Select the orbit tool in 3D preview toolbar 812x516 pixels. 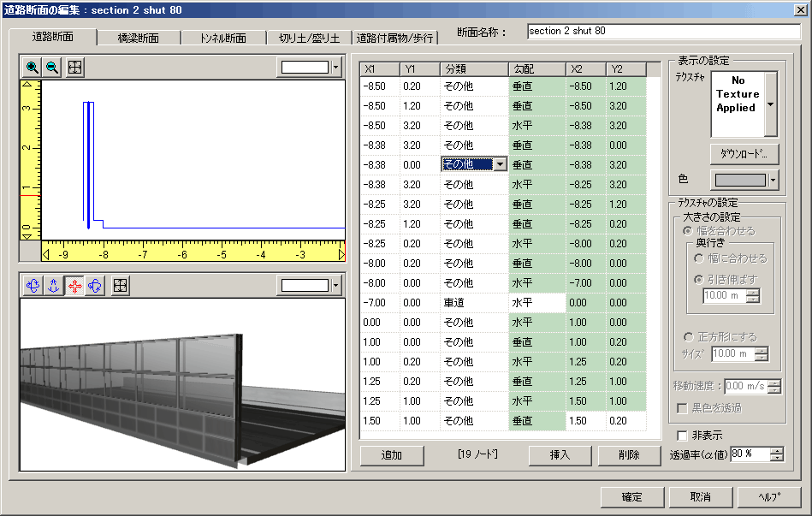pyautogui.click(x=95, y=286)
